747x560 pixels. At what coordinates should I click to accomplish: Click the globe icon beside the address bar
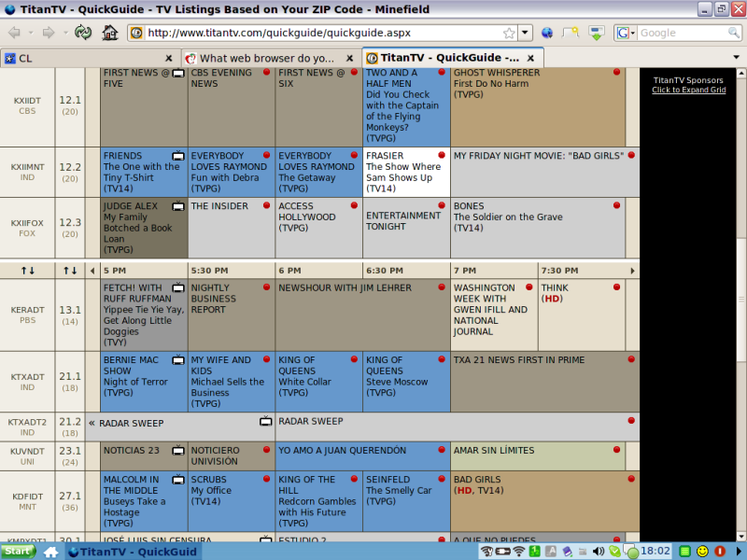(547, 33)
